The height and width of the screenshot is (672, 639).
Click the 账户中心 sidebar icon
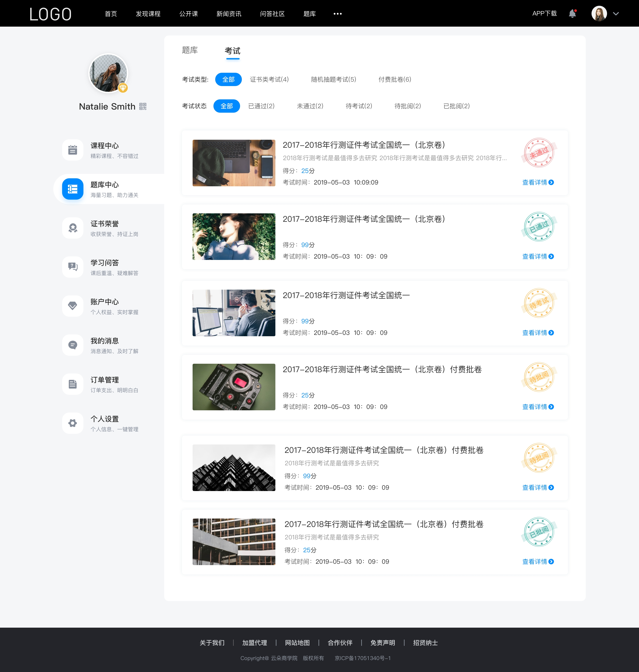click(72, 306)
